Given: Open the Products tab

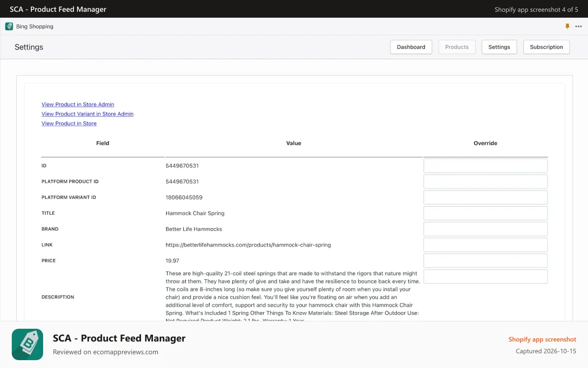Looking at the screenshot, I should coord(457,47).
